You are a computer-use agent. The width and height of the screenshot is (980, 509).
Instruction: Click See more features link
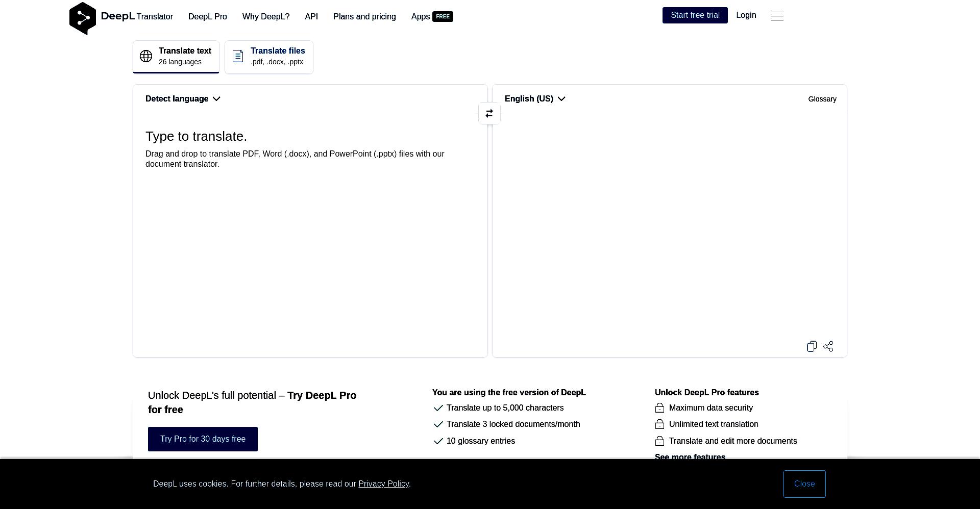point(690,456)
